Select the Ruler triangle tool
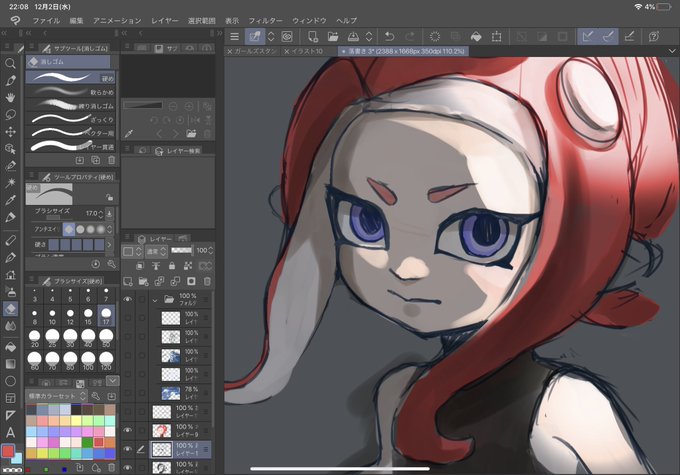The height and width of the screenshot is (475, 680). coord(10,415)
